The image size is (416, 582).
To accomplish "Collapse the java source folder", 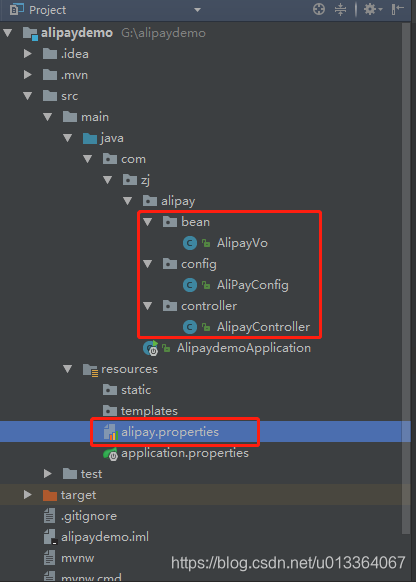I will pyautogui.click(x=68, y=138).
